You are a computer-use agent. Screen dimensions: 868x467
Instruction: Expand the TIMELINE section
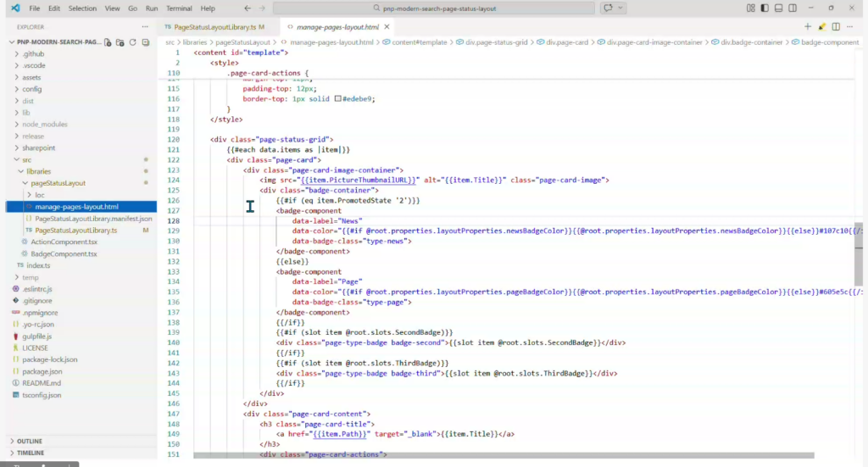(x=30, y=453)
